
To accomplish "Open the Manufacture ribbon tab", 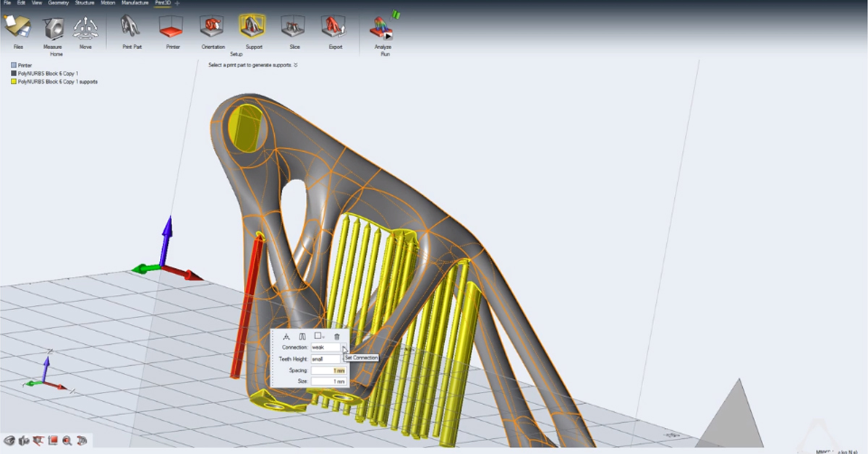I will [135, 3].
